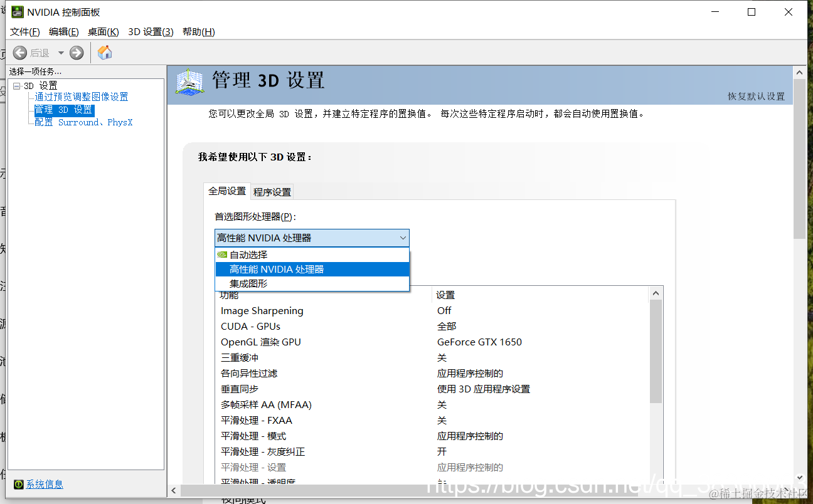Image resolution: width=813 pixels, height=504 pixels.
Task: Collapse the 3D 设置 tree node
Action: (16, 86)
